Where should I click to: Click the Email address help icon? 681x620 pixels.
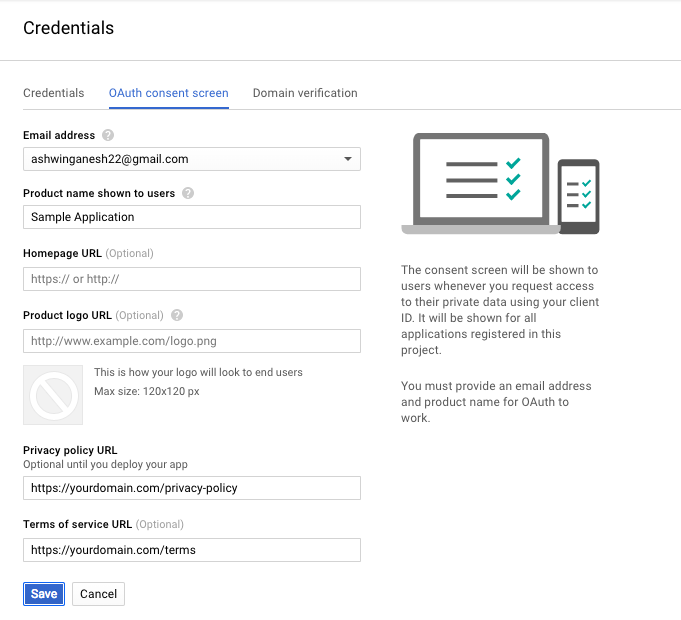tap(108, 135)
